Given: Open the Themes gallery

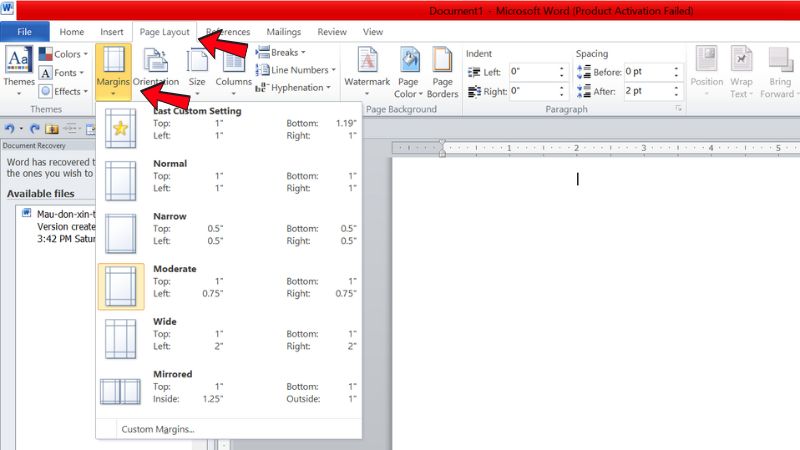Looking at the screenshot, I should (19, 70).
